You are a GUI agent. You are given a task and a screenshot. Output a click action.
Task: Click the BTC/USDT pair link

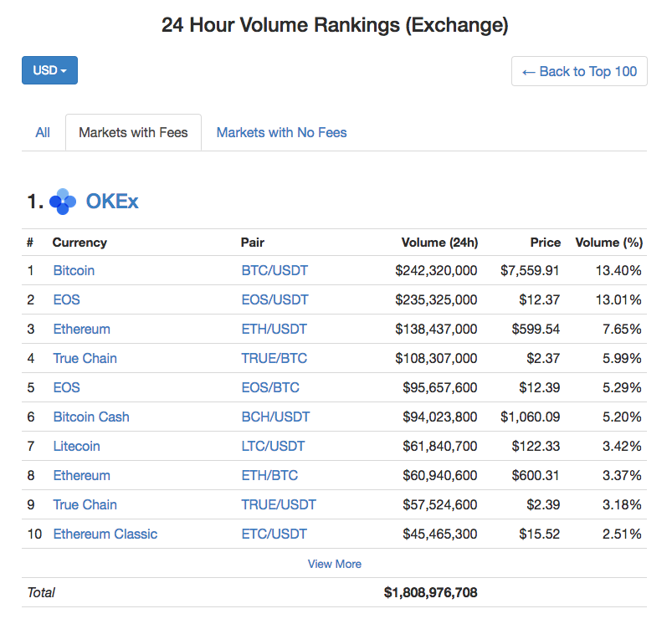(x=274, y=271)
